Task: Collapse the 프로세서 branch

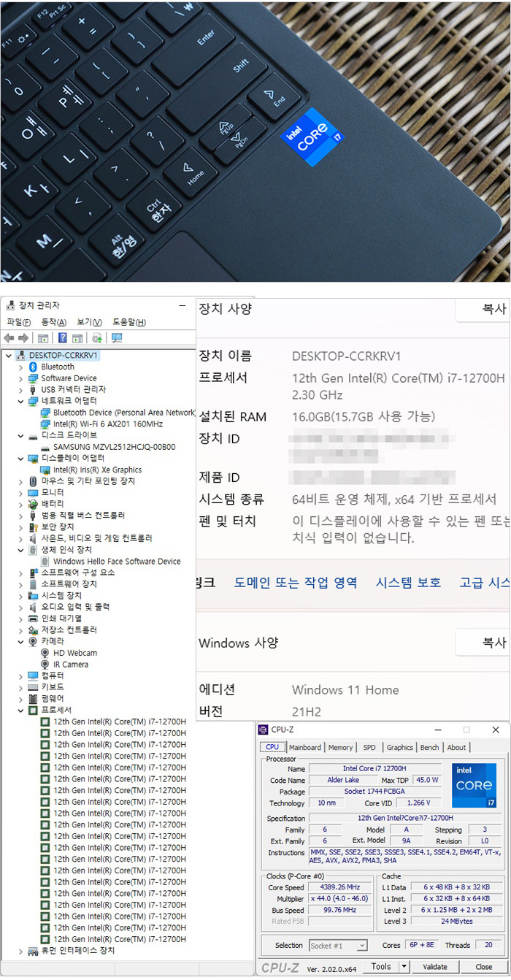Action: pos(20,710)
